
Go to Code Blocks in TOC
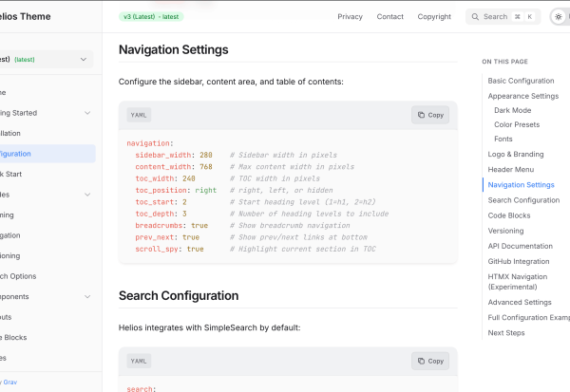[x=509, y=215]
